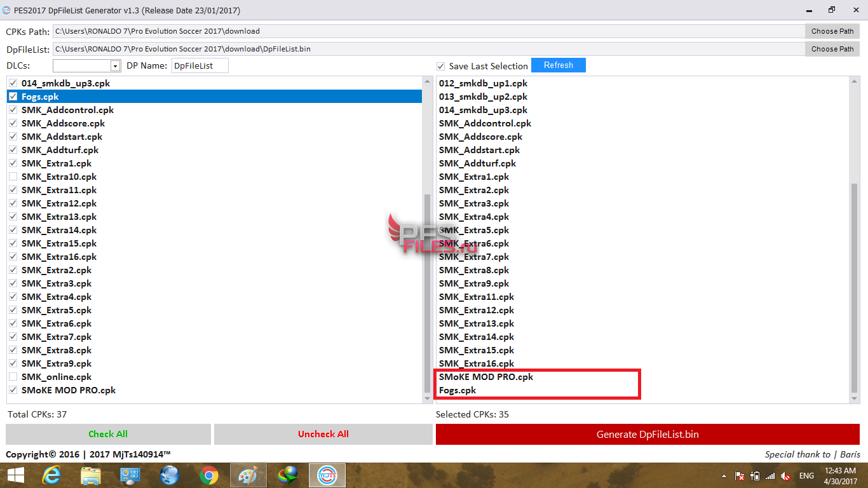The image size is (868, 488).
Task: Enable the SMK_online.cpk checkbox
Action: click(x=13, y=377)
